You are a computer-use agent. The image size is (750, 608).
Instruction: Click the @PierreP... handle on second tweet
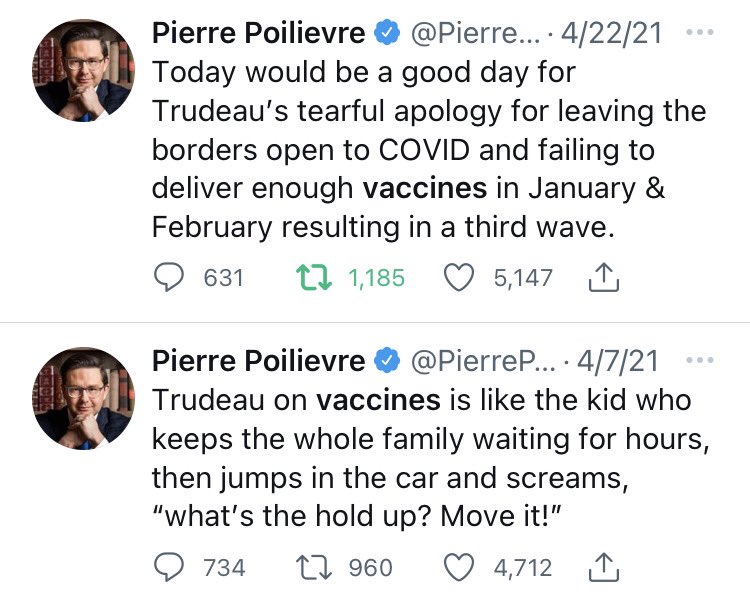(478, 361)
